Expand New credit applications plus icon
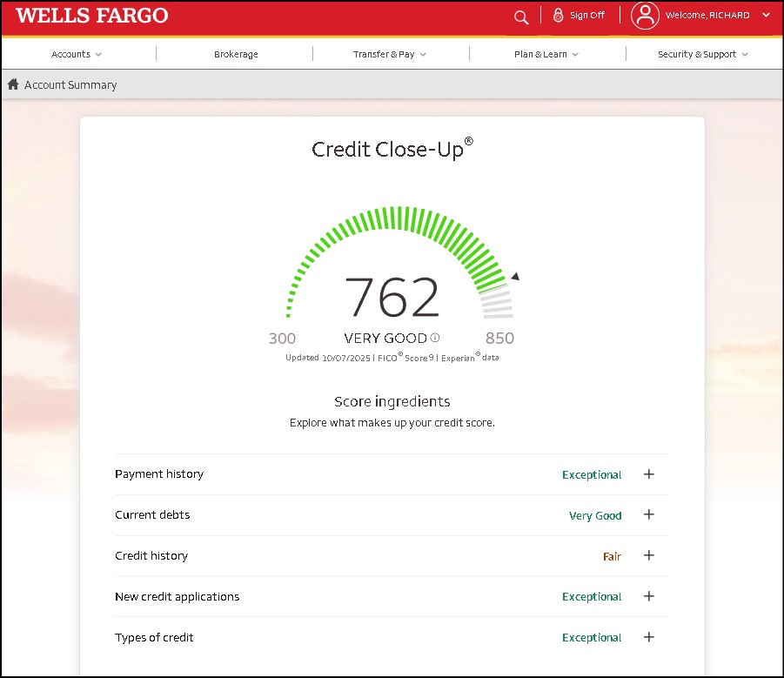The image size is (784, 678). tap(648, 596)
